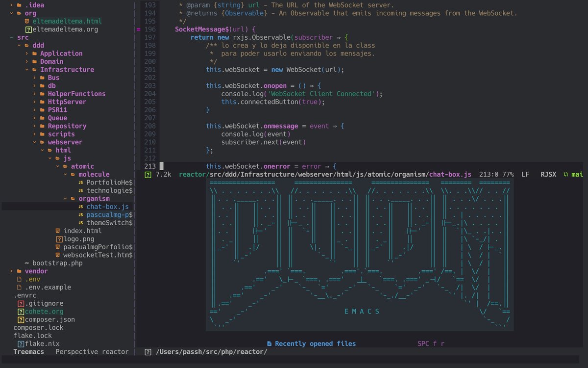Click /Users/passh/src/php/reactor/ path in dashboard modeline
588x368 pixels.
(212, 352)
